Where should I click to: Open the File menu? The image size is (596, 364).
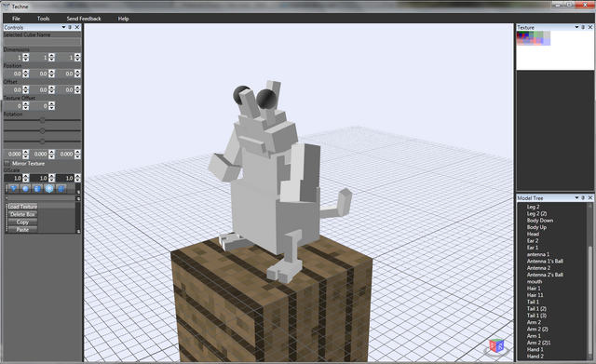tap(16, 19)
